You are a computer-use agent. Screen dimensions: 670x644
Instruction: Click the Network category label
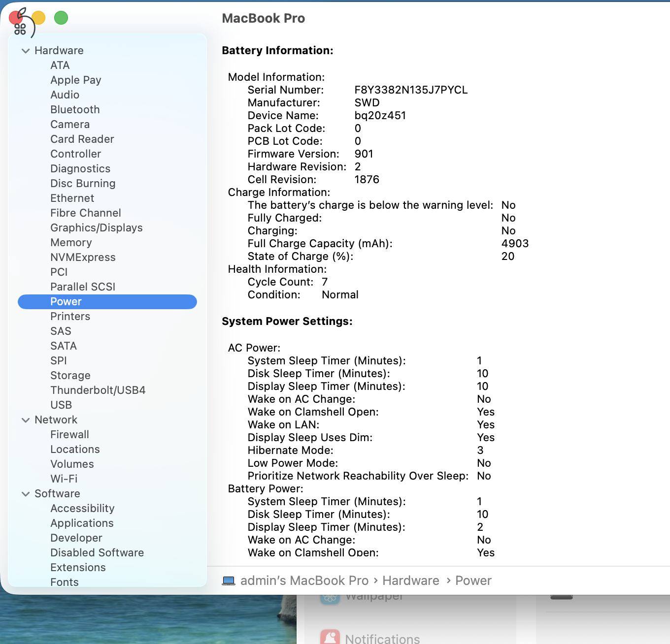56,420
